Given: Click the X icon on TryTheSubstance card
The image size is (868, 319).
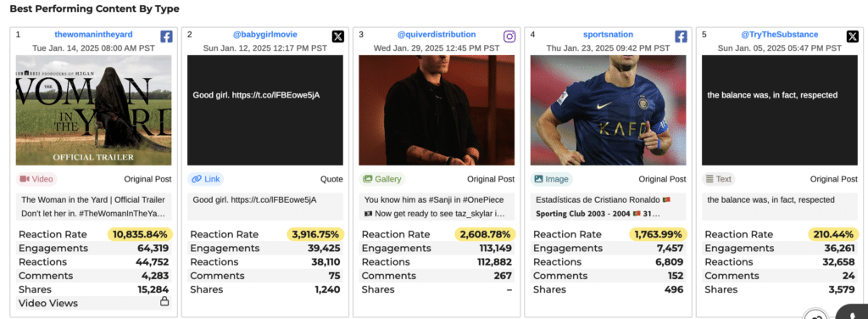Looking at the screenshot, I should [x=853, y=36].
